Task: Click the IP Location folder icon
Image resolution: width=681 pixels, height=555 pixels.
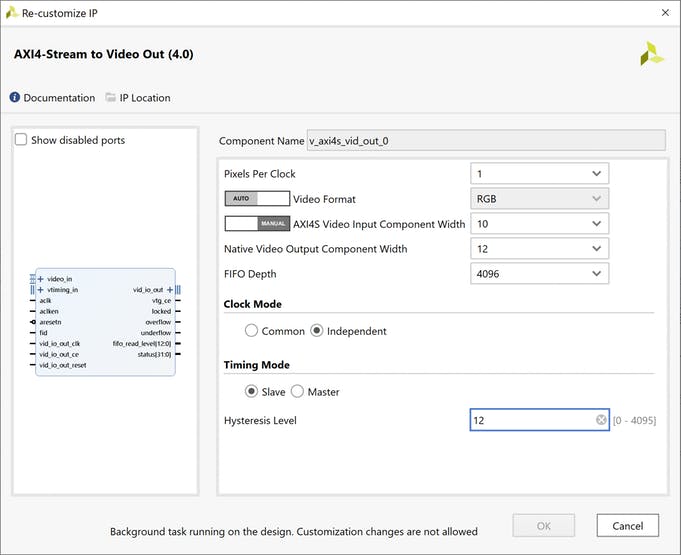Action: 110,98
